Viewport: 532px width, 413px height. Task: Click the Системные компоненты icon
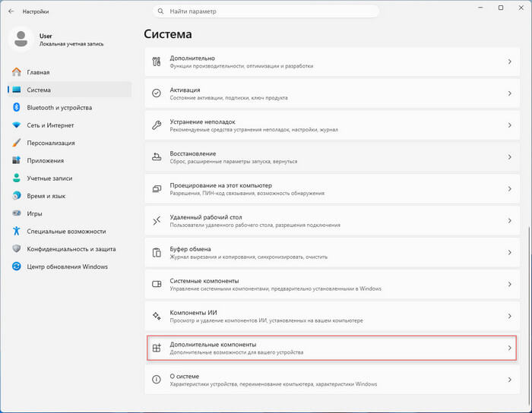(157, 284)
